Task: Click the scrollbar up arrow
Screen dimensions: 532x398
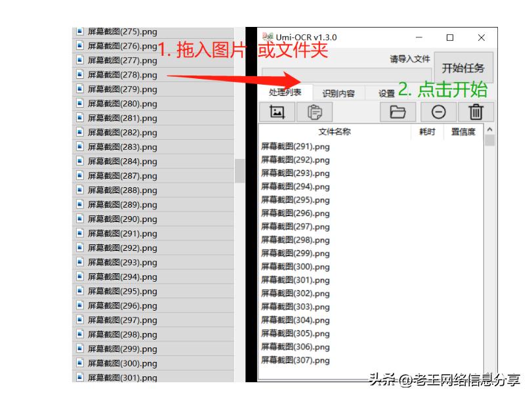Action: pyautogui.click(x=489, y=129)
